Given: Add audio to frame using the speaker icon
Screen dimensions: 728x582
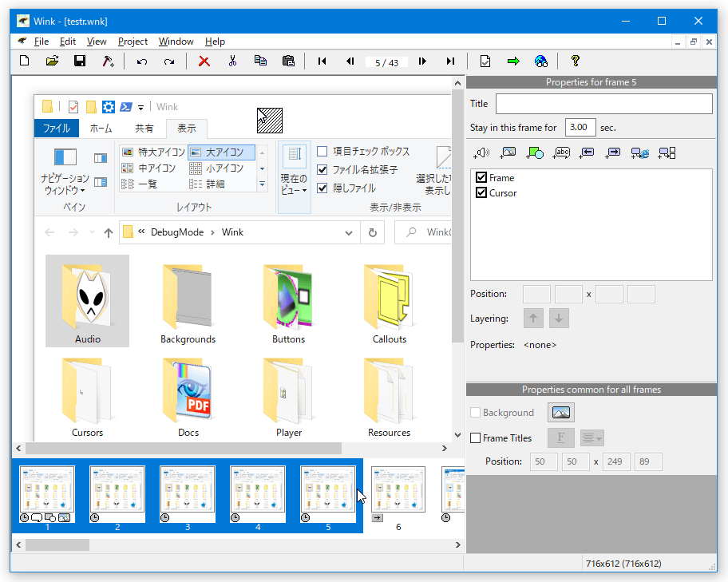Looking at the screenshot, I should click(x=481, y=152).
